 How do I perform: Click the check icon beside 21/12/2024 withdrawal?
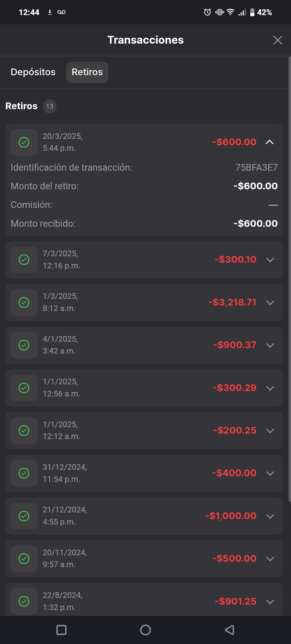click(x=24, y=516)
